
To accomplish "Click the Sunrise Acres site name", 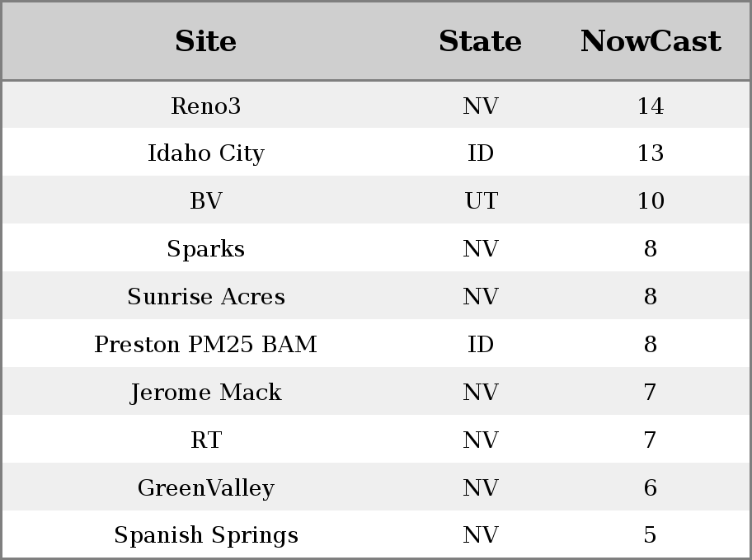I will coord(205,297).
